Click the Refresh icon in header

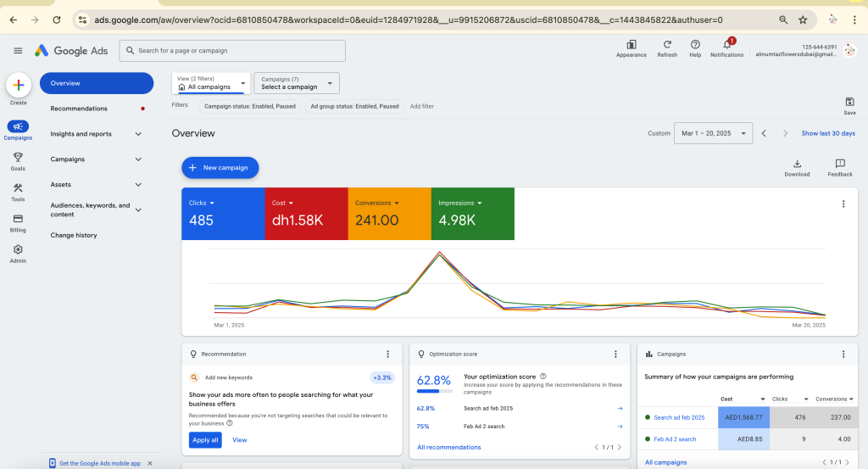click(x=667, y=45)
